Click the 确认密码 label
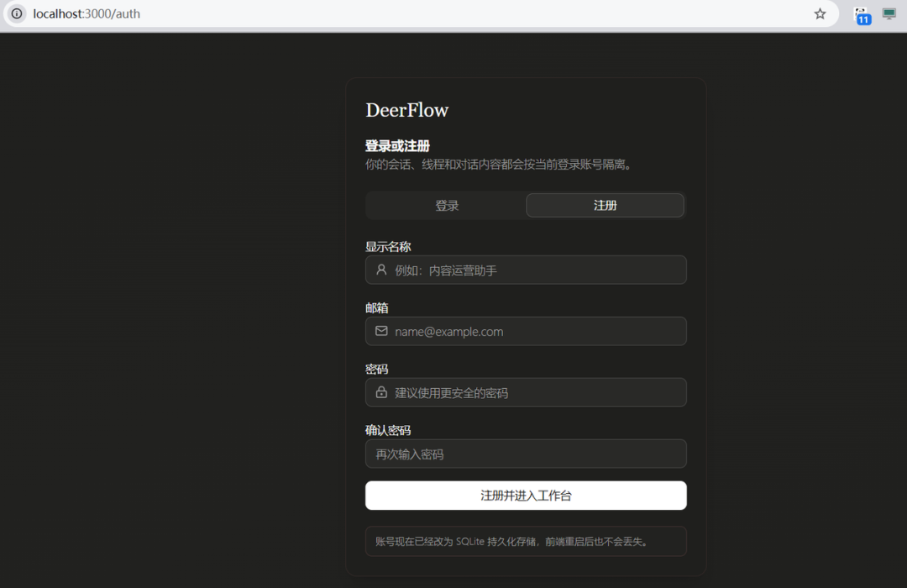 click(388, 431)
